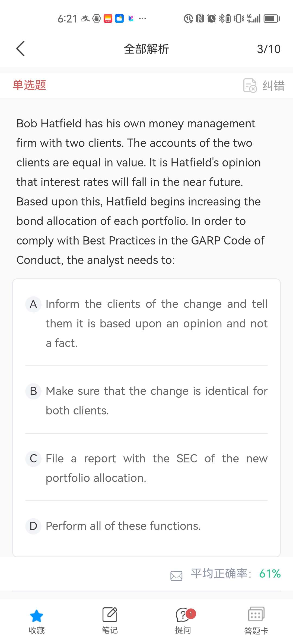Tap the envelope icon beside accuracy rate
Image resolution: width=293 pixels, height=644 pixels.
pyautogui.click(x=176, y=576)
